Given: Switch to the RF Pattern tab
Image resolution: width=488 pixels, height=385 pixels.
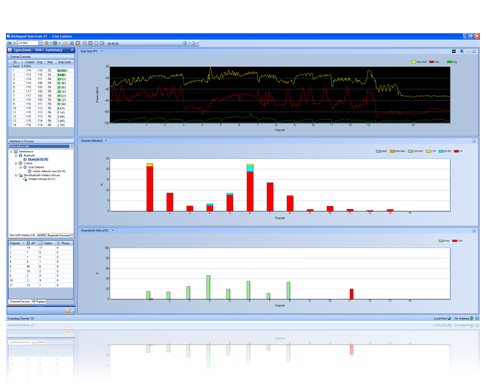Looking at the screenshot, I should 39,302.
